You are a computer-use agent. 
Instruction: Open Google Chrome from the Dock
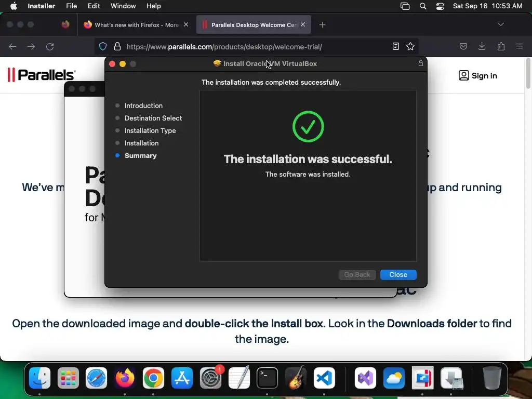153,378
